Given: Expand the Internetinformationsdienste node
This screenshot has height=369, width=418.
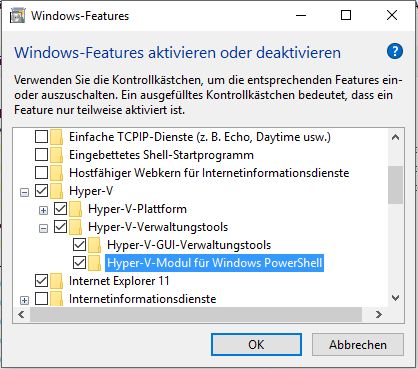Looking at the screenshot, I should (x=24, y=300).
